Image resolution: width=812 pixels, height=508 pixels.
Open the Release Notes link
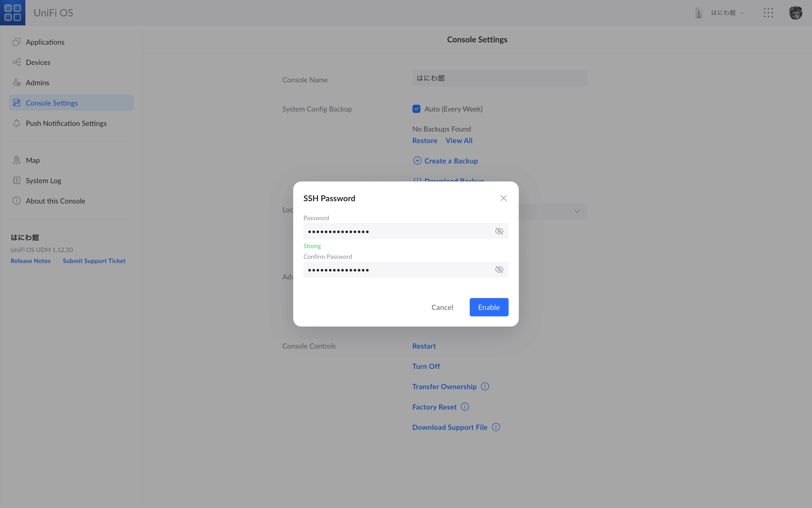[30, 261]
